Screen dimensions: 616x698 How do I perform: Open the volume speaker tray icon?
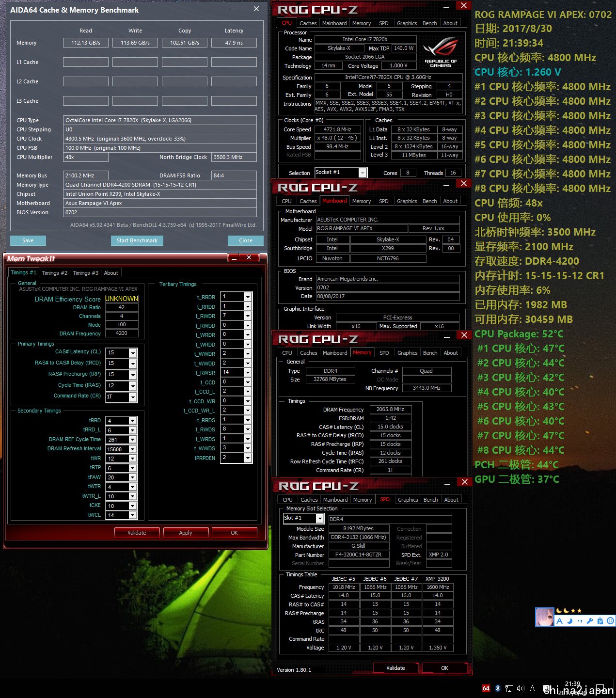coord(521,688)
